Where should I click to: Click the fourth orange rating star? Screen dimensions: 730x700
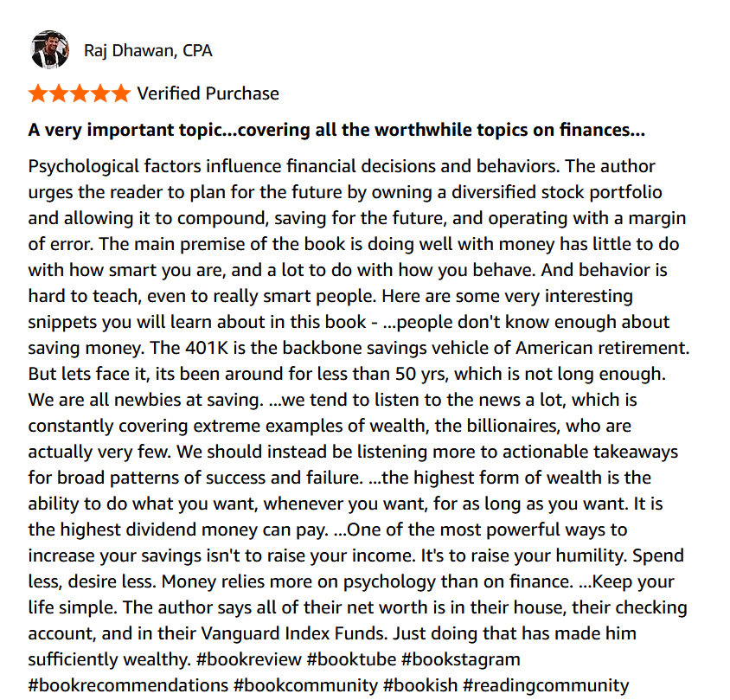tap(100, 93)
